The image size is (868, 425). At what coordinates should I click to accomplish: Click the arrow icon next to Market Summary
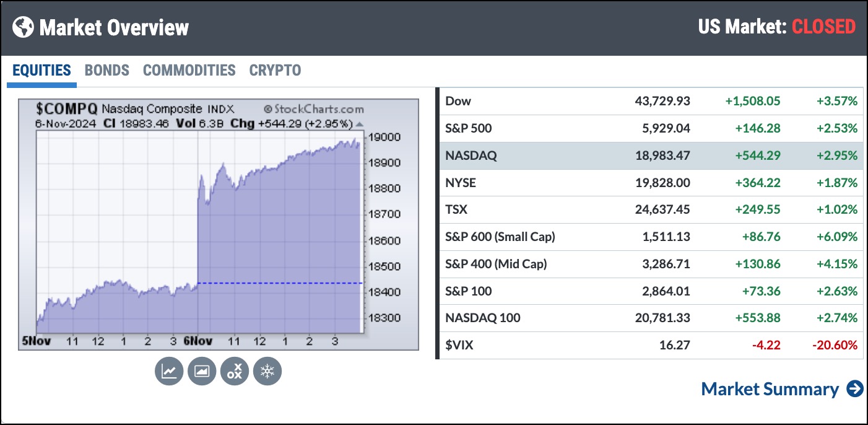(855, 389)
